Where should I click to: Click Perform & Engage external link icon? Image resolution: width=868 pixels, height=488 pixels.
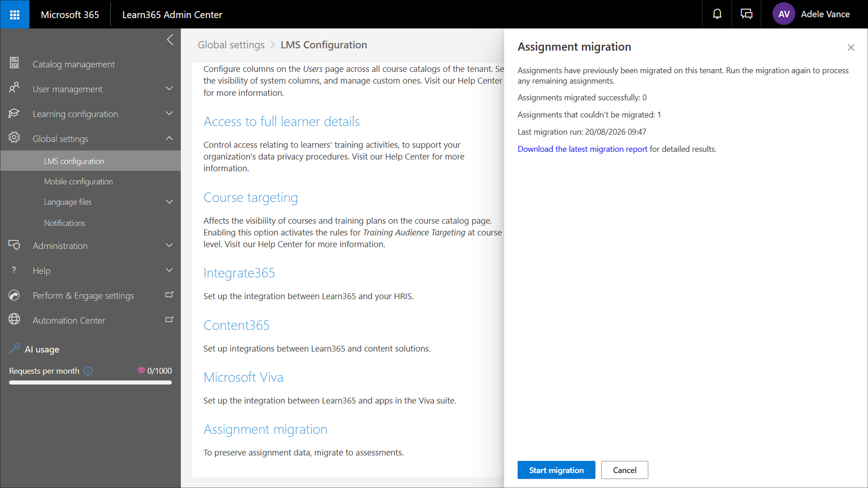(x=170, y=295)
